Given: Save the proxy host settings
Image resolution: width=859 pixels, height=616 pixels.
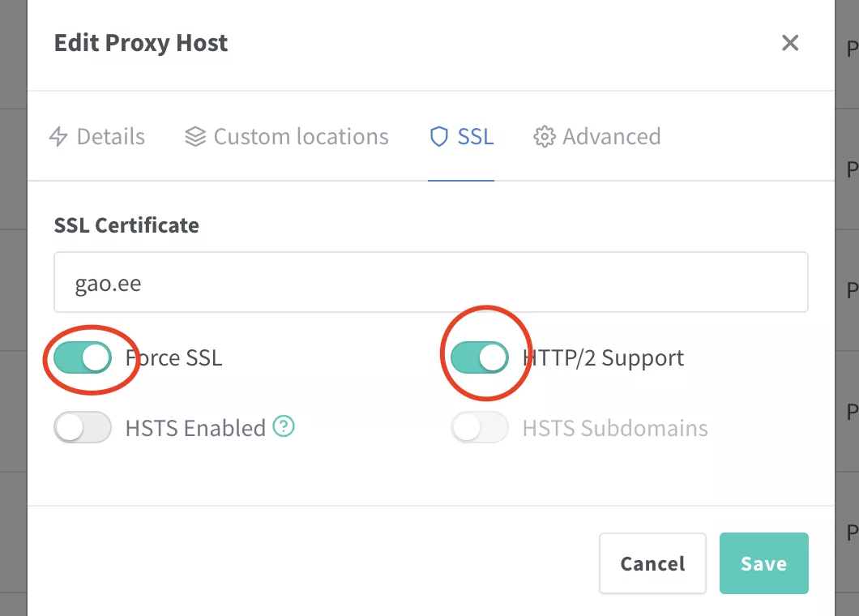Looking at the screenshot, I should [x=763, y=563].
